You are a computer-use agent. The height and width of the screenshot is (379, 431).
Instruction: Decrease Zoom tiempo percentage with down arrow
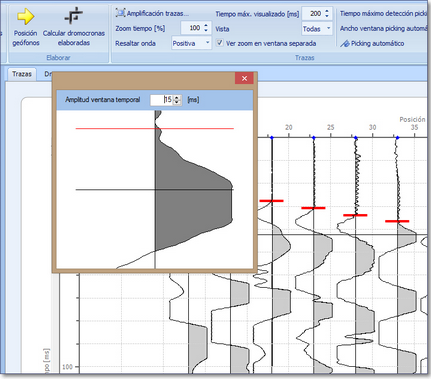tap(206, 30)
